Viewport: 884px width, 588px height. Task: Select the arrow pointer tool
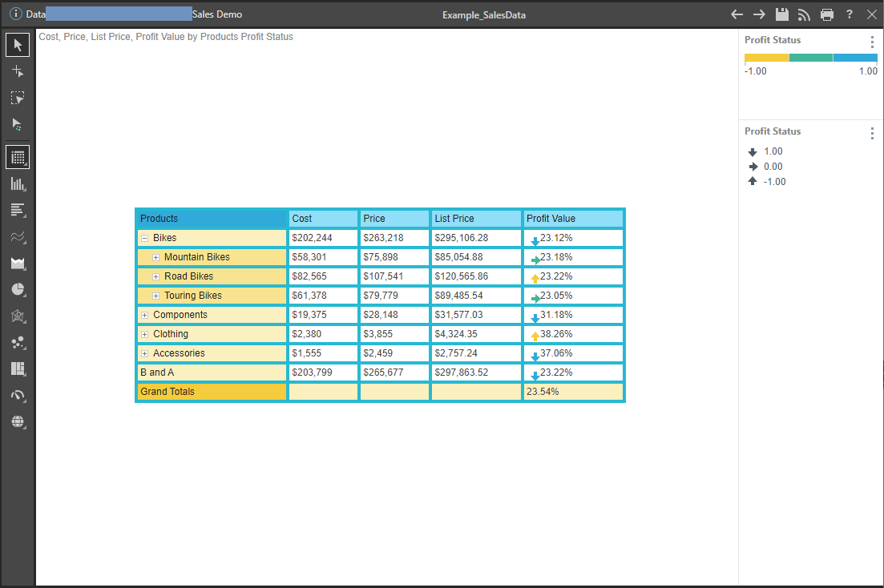coord(18,45)
